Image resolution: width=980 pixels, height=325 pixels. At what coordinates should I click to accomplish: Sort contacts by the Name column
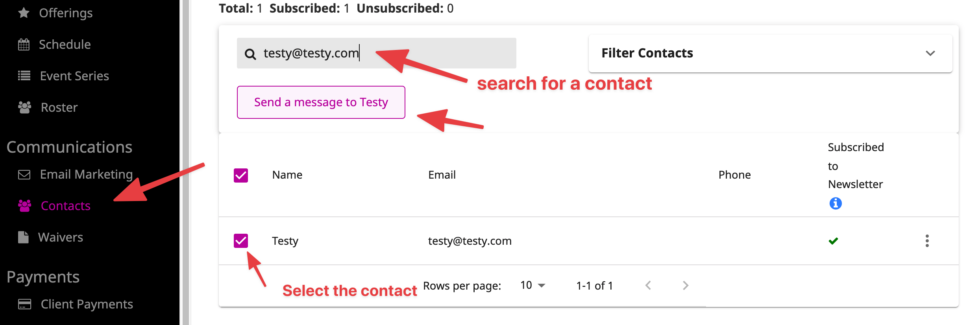click(x=287, y=175)
